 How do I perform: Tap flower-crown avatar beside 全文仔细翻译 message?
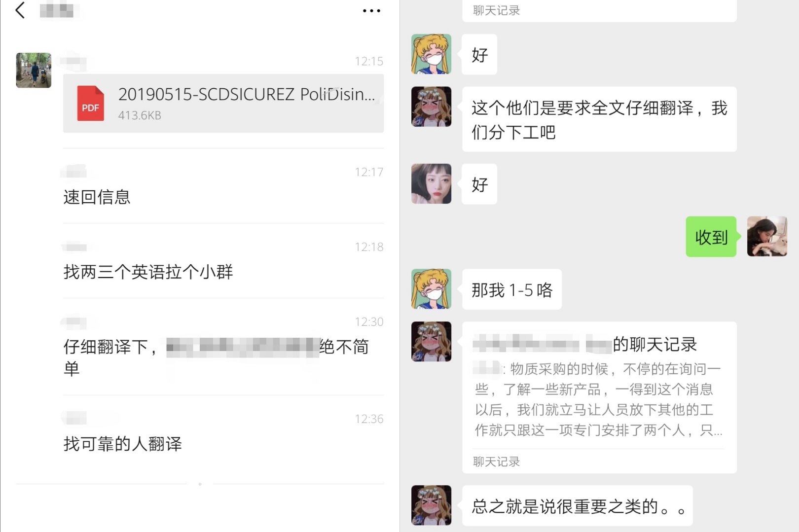(x=432, y=106)
